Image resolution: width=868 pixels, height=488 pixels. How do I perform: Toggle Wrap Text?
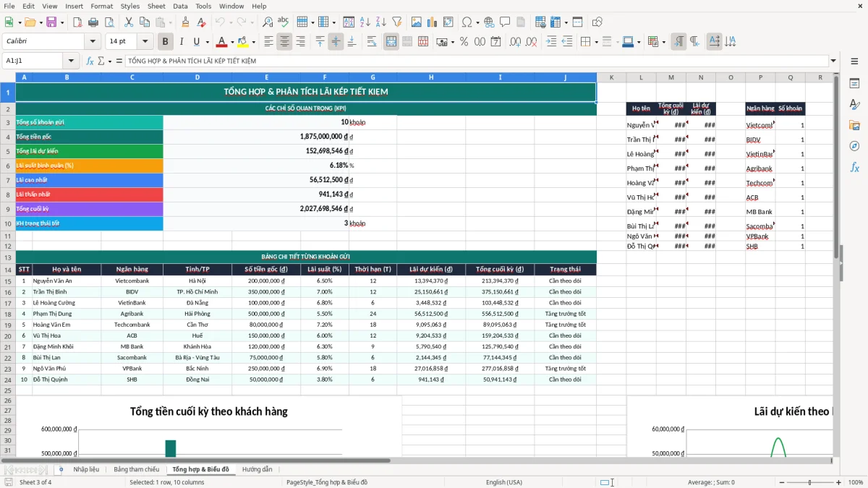(372, 42)
